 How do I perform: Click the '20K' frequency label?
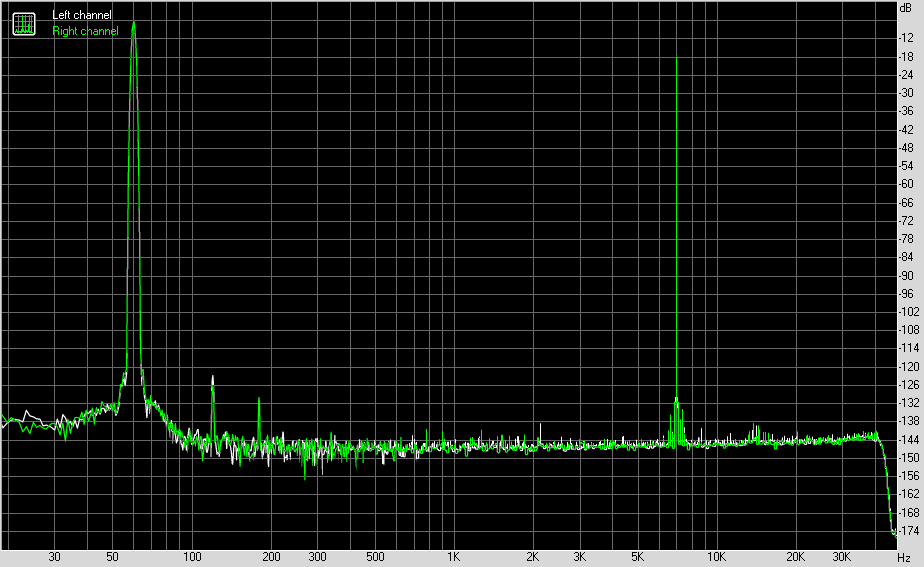coord(795,557)
